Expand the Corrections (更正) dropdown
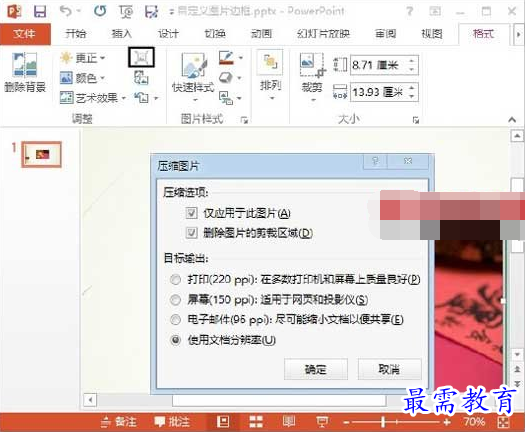525x432 pixels. 102,58
